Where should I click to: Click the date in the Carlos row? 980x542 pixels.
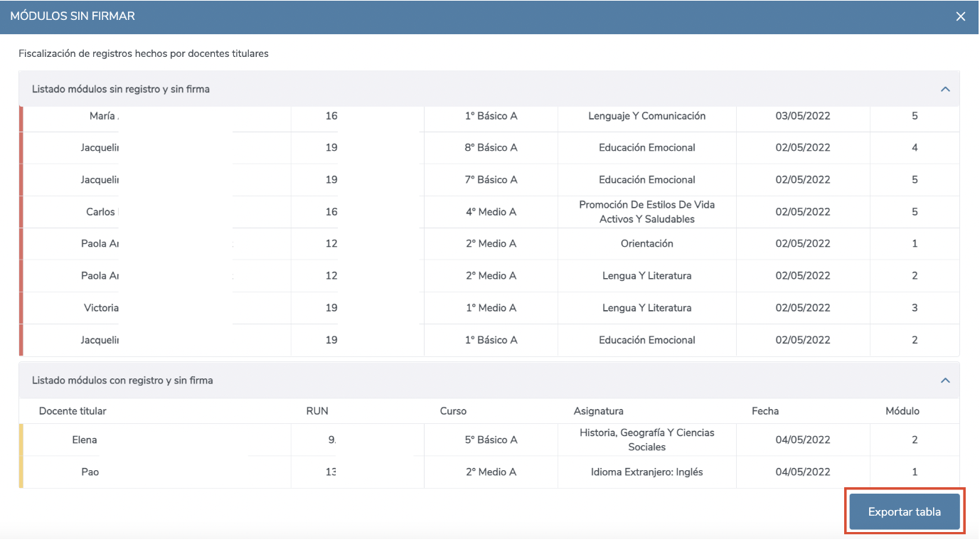click(x=803, y=212)
